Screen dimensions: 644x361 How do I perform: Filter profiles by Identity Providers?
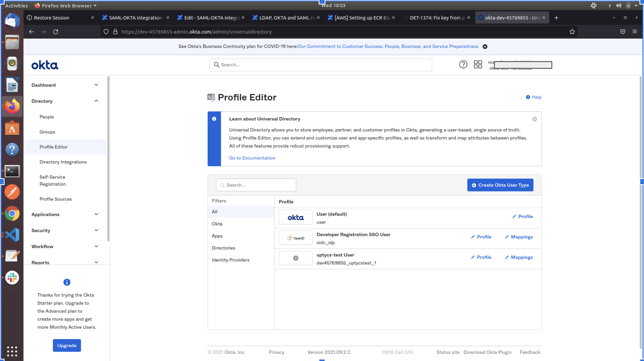point(230,260)
